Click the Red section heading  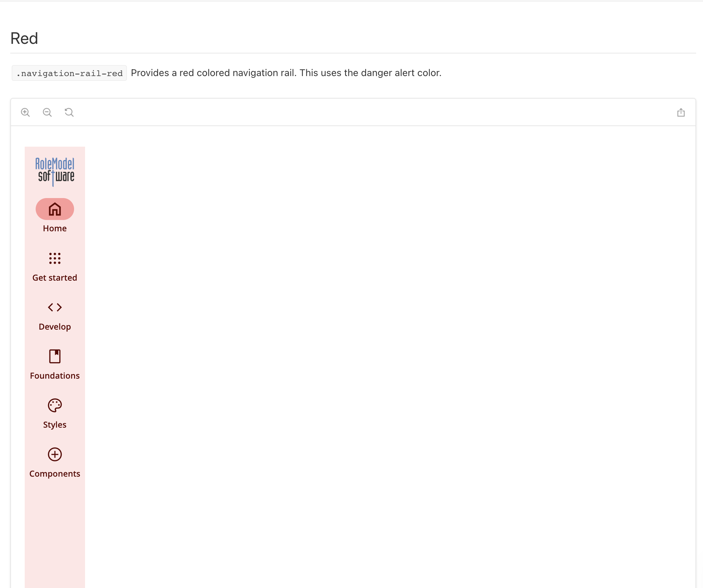tap(24, 38)
